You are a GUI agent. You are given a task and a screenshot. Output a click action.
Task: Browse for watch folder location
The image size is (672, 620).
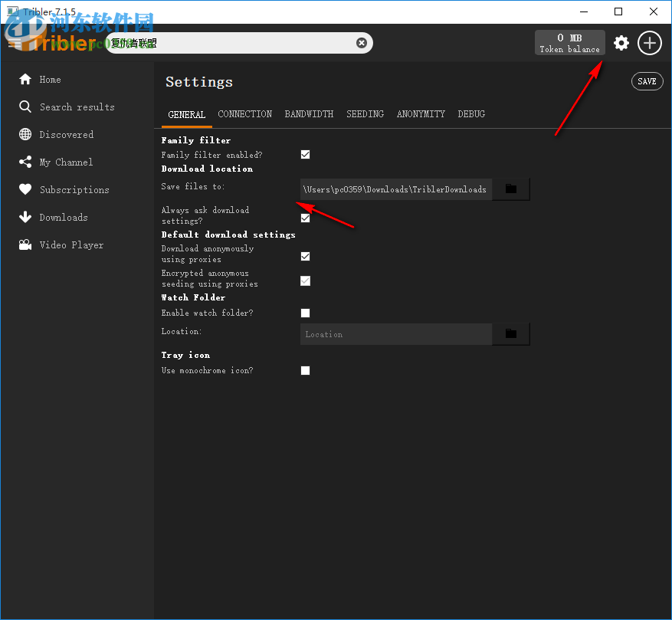point(511,334)
